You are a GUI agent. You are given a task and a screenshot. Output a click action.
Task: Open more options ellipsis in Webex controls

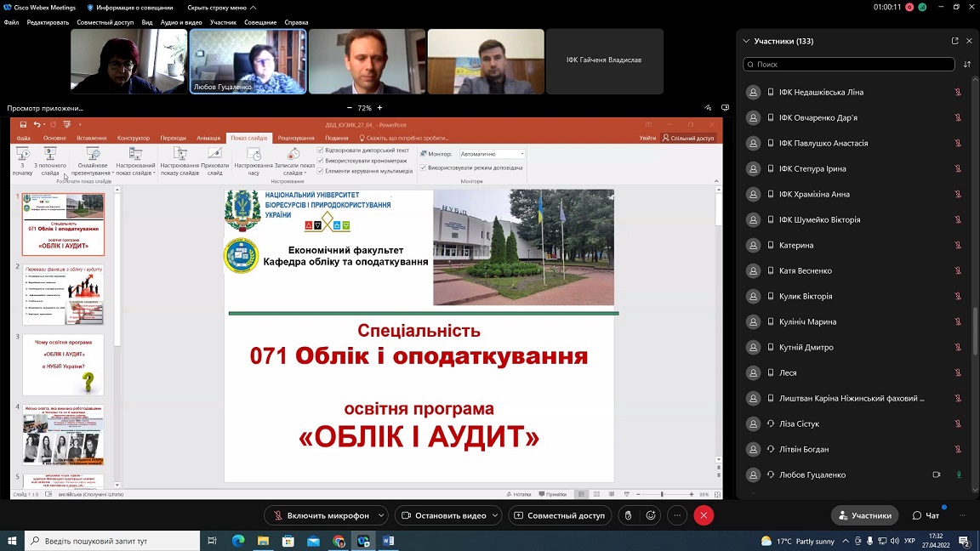point(677,515)
